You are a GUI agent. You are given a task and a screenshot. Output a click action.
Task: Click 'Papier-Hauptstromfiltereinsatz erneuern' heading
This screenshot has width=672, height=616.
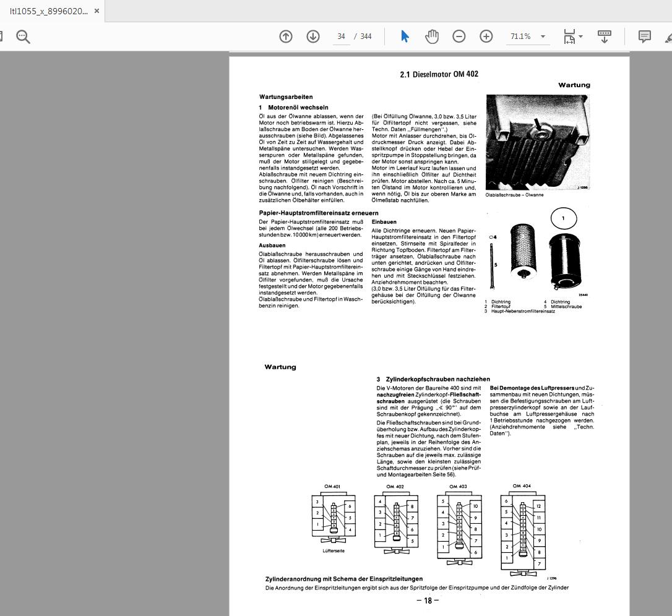point(319,213)
